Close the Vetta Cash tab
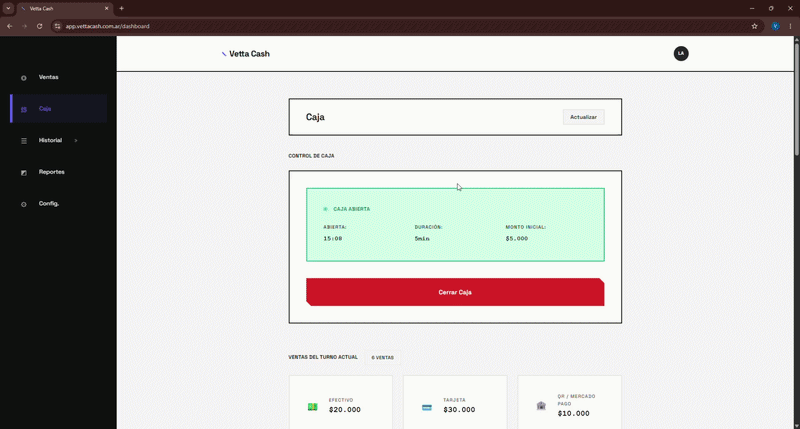Image resolution: width=800 pixels, height=429 pixels. (107, 8)
